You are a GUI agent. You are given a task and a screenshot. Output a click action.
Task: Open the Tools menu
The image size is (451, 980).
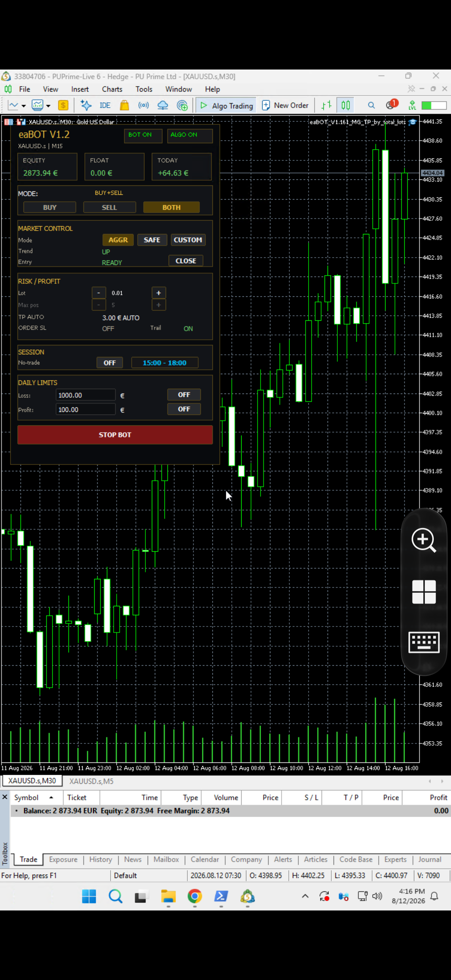click(x=144, y=89)
